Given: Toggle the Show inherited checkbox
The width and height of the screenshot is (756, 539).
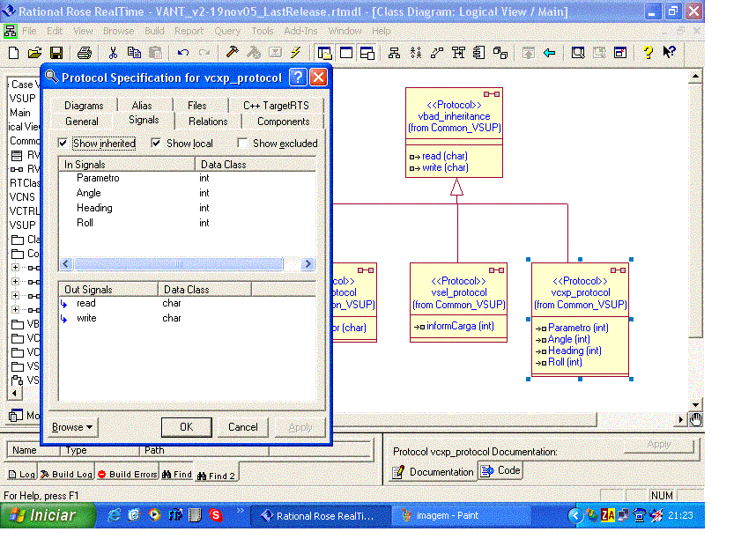Looking at the screenshot, I should point(63,144).
